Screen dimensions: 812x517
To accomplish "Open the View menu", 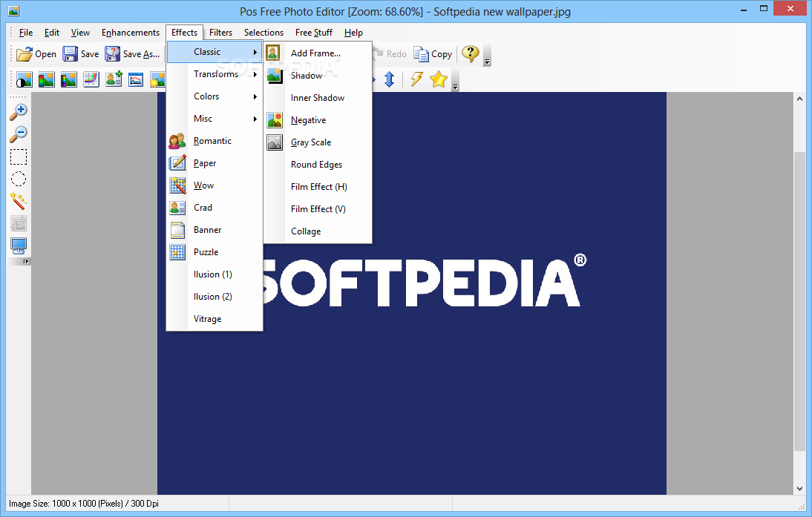I will [x=80, y=33].
